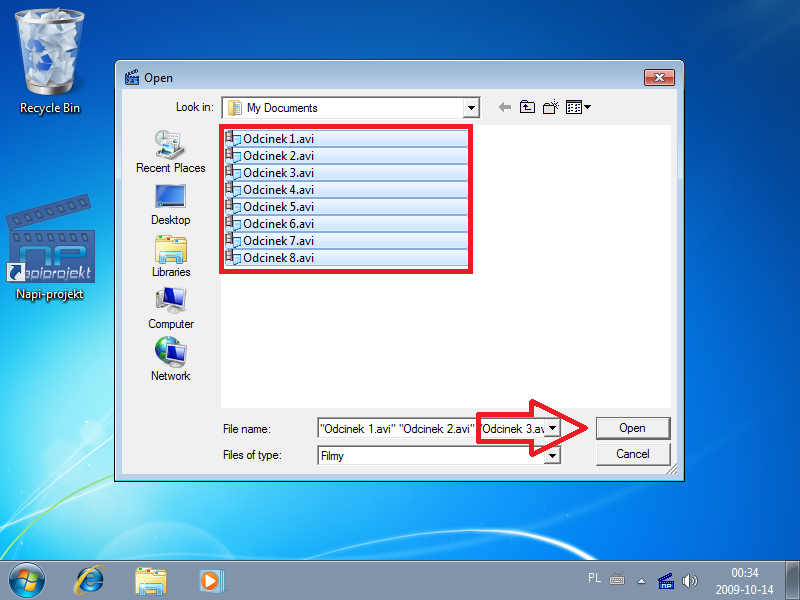Create a new folder
Screen dimensions: 800x600
coord(551,107)
